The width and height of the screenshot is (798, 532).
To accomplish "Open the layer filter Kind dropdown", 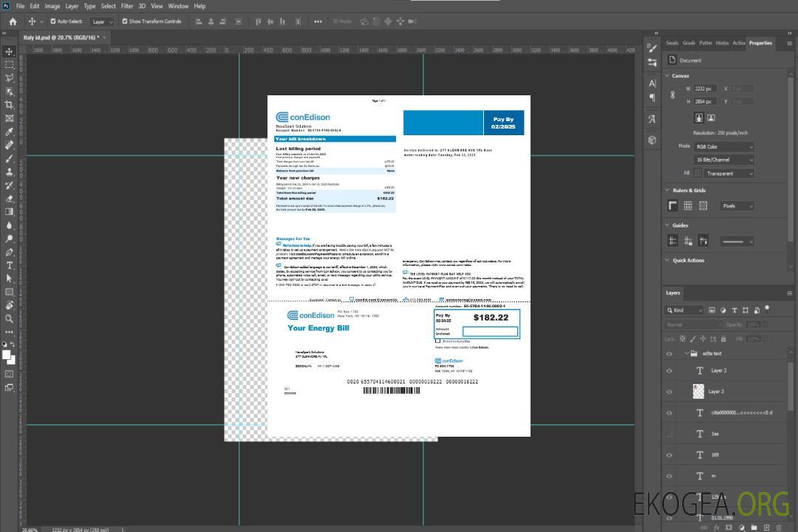I will [684, 310].
